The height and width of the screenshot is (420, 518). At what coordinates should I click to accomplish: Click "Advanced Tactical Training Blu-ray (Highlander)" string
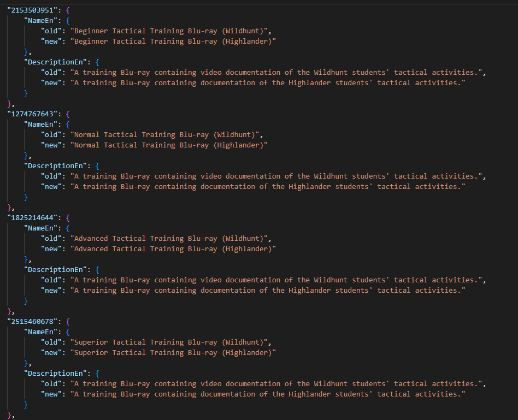pyautogui.click(x=173, y=249)
